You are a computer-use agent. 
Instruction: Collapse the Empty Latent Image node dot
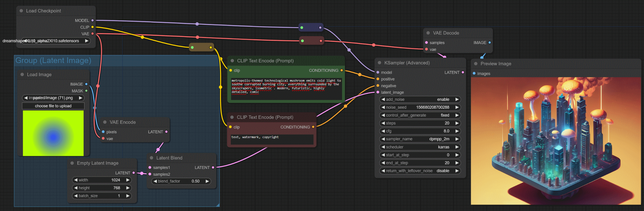tap(72, 163)
